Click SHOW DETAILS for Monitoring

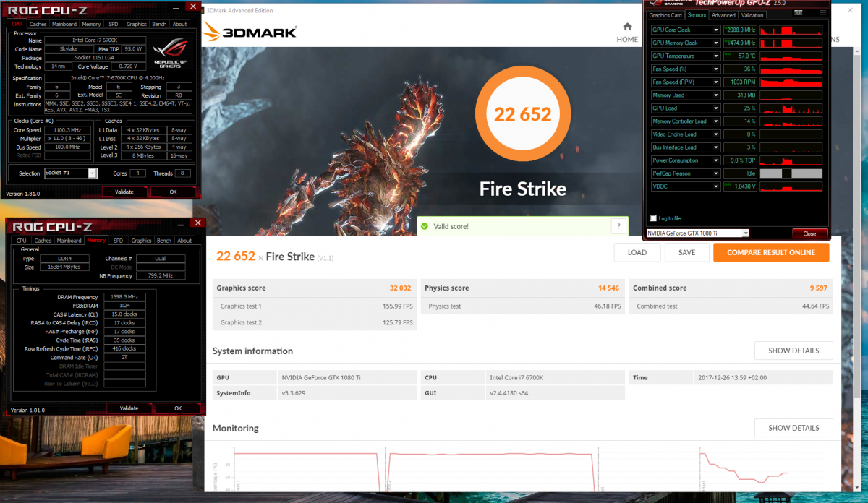point(793,428)
